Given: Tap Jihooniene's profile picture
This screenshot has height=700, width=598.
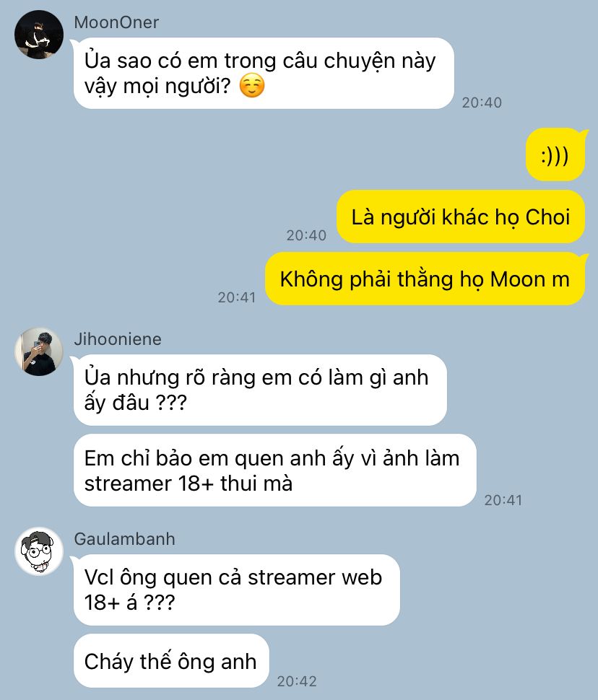Looking at the screenshot, I should tap(39, 351).
